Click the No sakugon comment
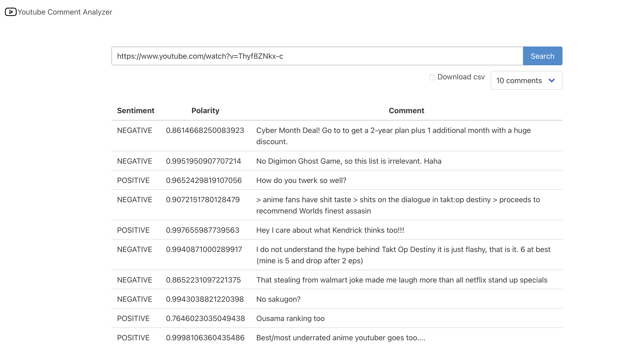 point(278,299)
